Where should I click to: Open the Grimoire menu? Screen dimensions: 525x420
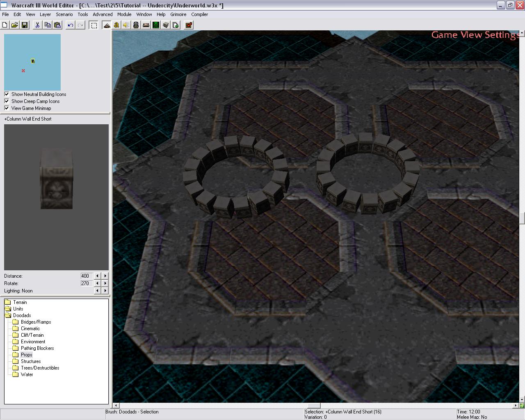[178, 14]
